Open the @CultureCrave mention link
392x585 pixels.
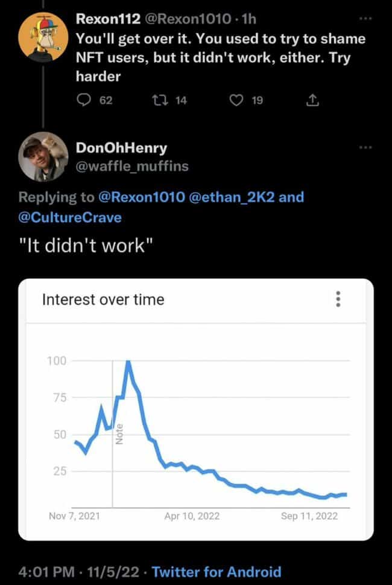[x=70, y=217]
